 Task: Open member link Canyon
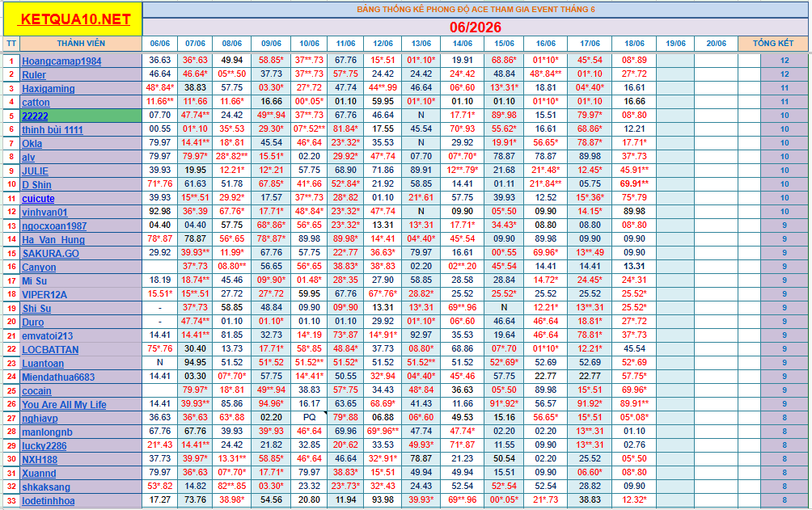pos(39,268)
